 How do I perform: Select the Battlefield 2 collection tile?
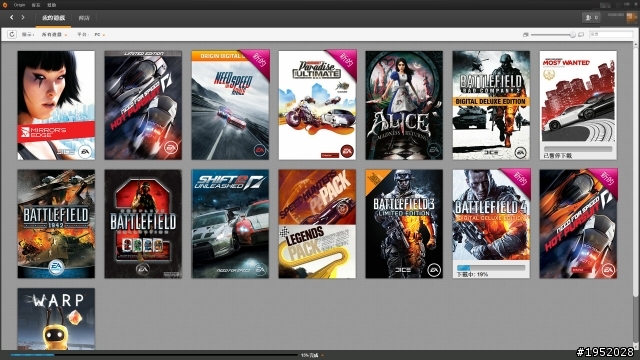(143, 224)
